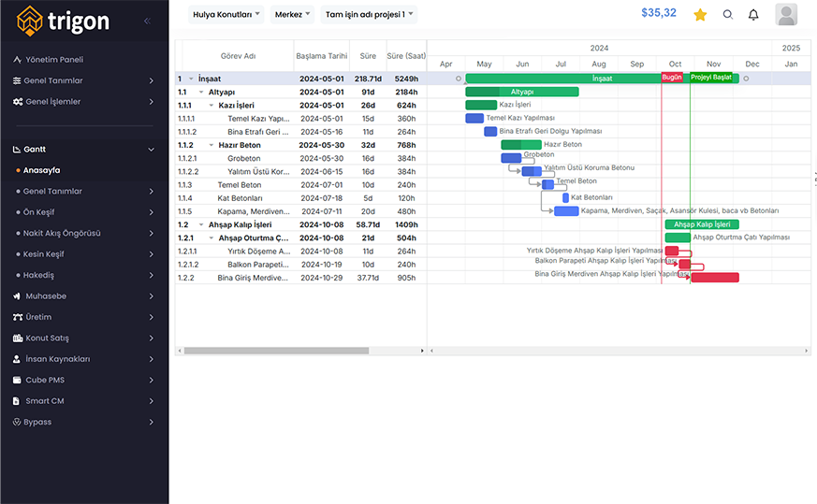Screen dimensions: 817x504
Task: Click the İnsan Kaynakları person icon
Action: pyautogui.click(x=17, y=359)
